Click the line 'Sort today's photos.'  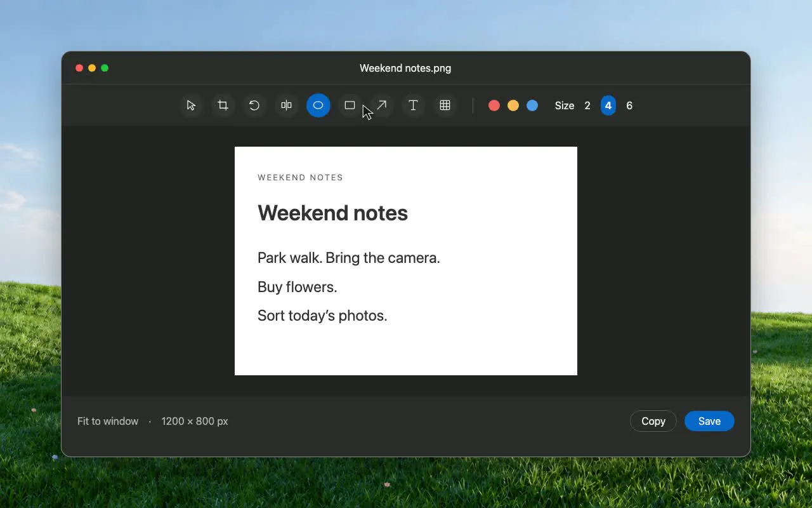[322, 316]
